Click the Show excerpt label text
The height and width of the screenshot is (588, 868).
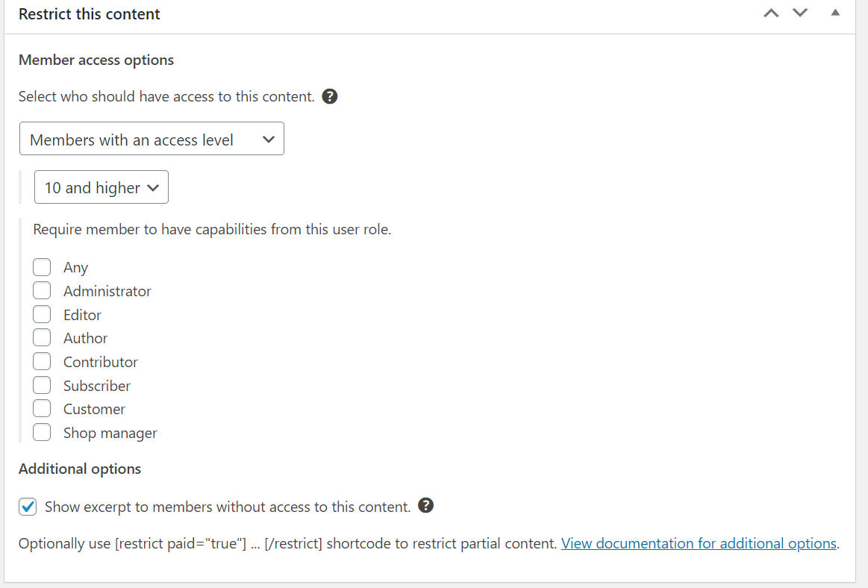[x=228, y=507]
